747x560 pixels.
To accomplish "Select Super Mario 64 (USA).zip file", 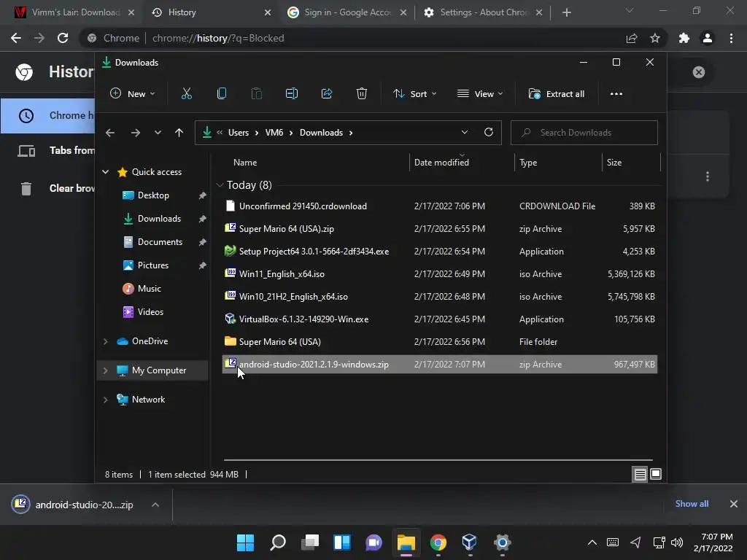I will 440,228.
